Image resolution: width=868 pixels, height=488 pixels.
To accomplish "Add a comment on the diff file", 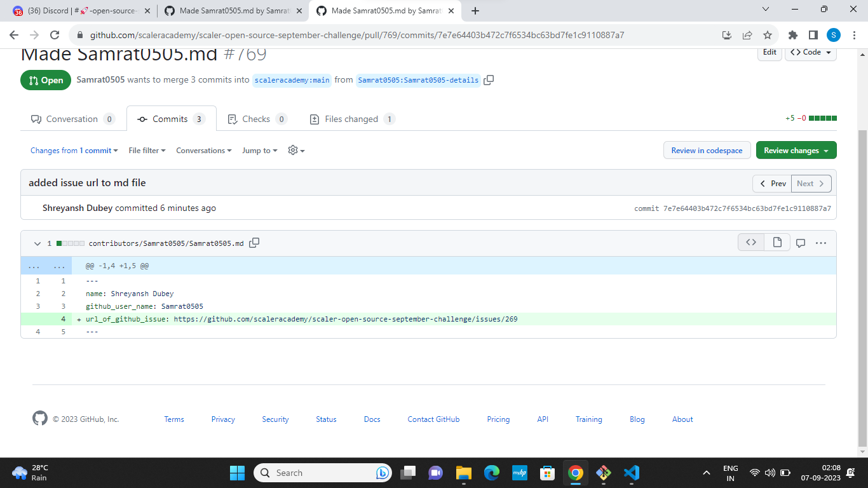I will tap(801, 242).
